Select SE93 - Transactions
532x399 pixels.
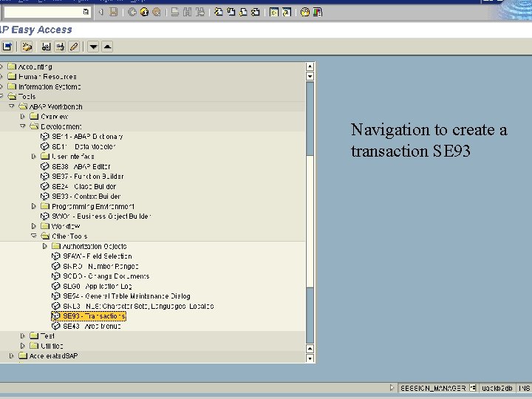click(x=95, y=316)
